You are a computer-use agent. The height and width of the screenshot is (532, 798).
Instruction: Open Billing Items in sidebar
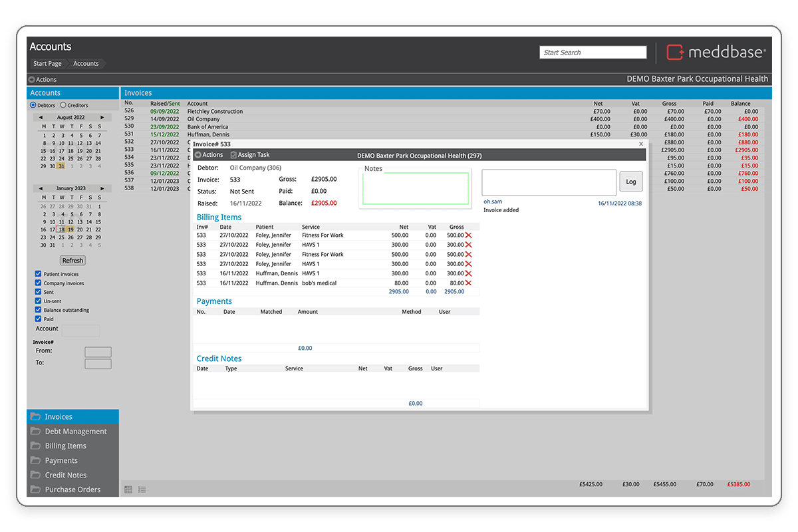(x=72, y=446)
